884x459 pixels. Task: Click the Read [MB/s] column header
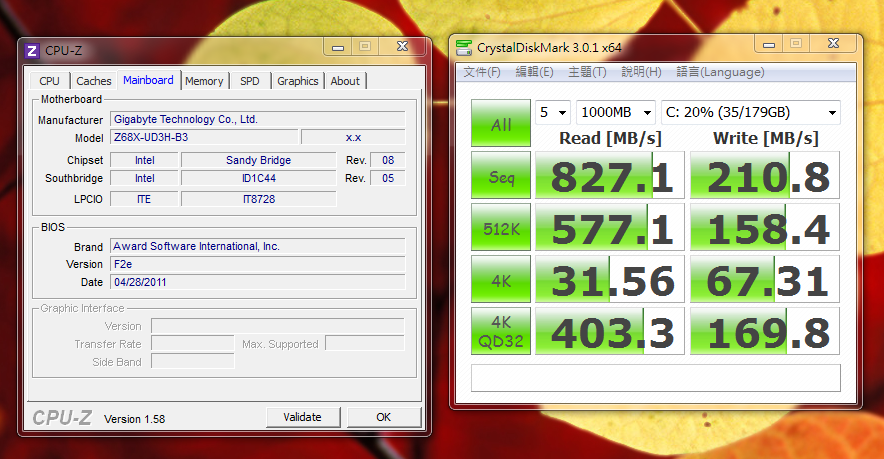[610, 138]
